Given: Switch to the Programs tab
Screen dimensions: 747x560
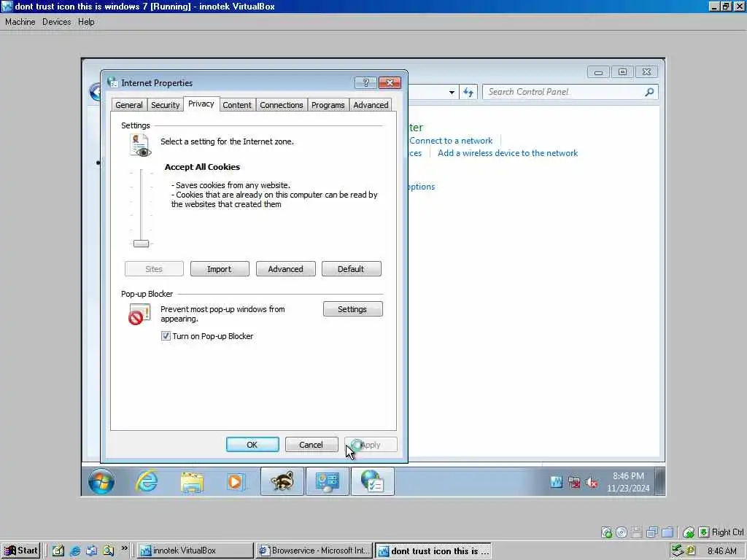Looking at the screenshot, I should pos(328,105).
